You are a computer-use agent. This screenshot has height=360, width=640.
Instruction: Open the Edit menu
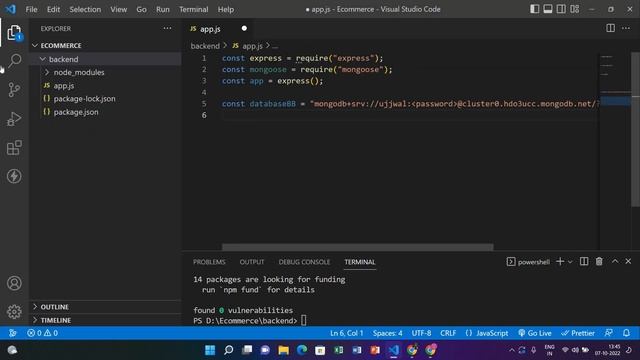[53, 9]
